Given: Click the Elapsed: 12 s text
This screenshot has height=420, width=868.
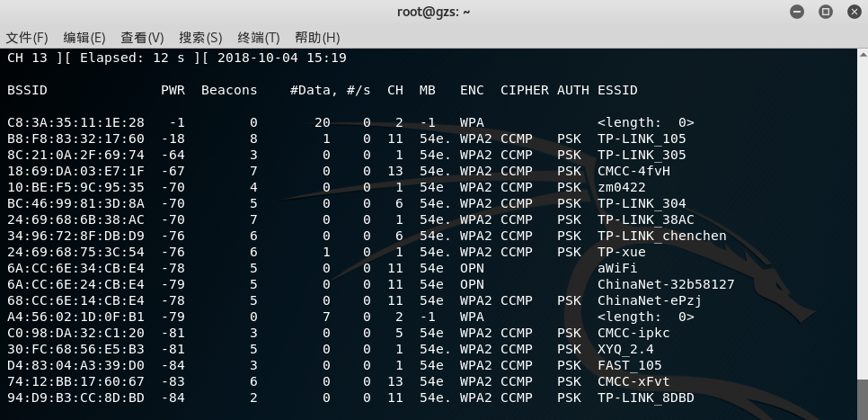Looking at the screenshot, I should coord(132,58).
